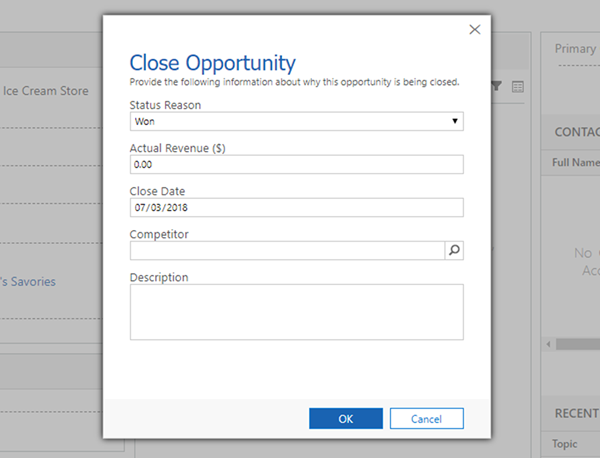Click the filter funnel icon behind dialog
Image resolution: width=600 pixels, height=458 pixels.
(497, 87)
